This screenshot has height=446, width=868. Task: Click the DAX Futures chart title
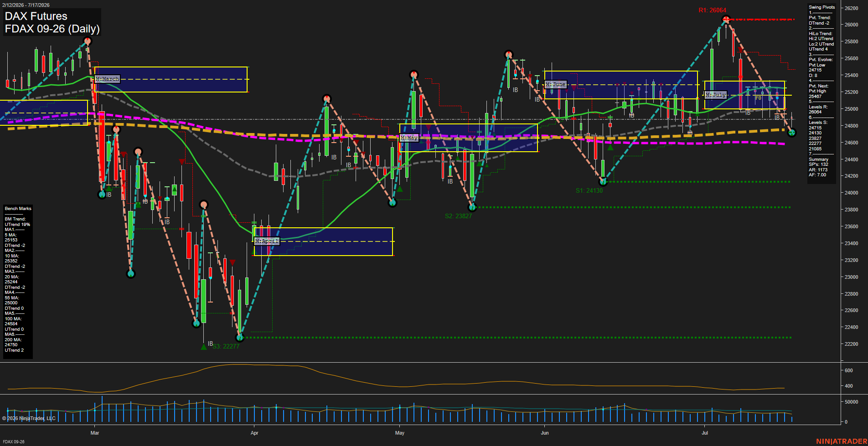point(36,16)
